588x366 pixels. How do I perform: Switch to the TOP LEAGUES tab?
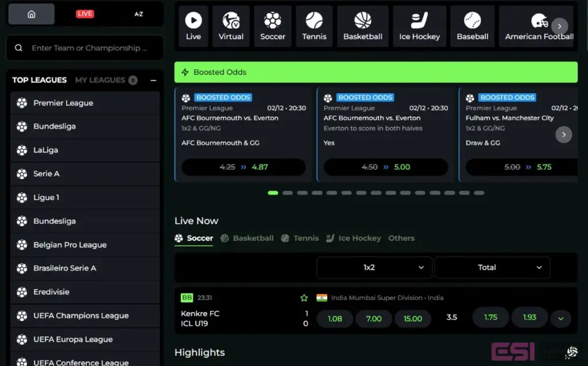[x=40, y=80]
